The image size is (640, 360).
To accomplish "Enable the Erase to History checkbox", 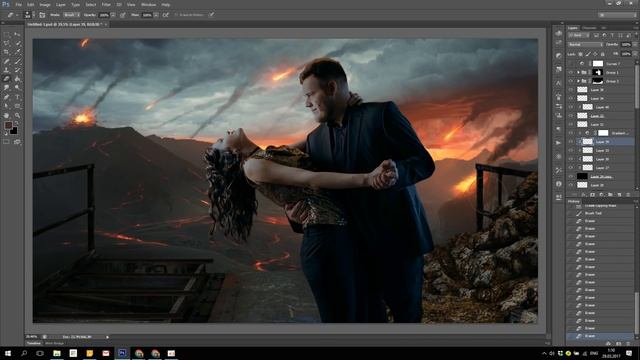I will point(177,15).
